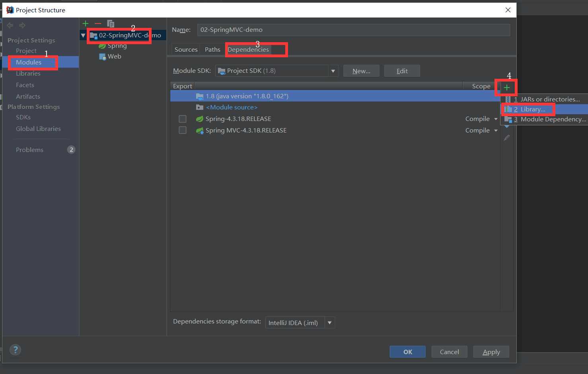Select Artifacts in the sidebar
This screenshot has height=374, width=588.
tap(28, 97)
